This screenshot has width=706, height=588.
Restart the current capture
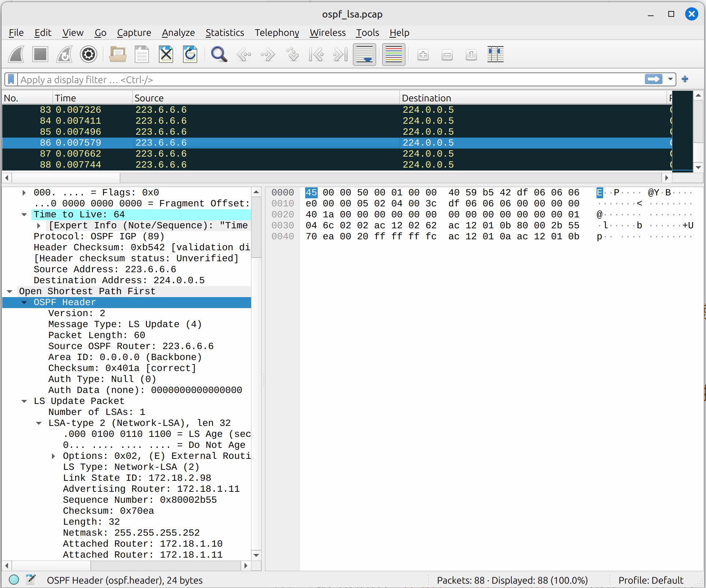point(64,55)
